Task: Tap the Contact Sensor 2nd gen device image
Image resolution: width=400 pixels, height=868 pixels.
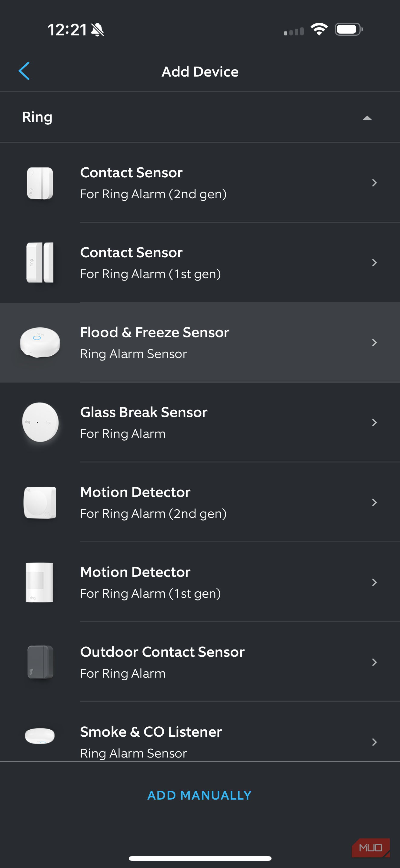Action: pyautogui.click(x=40, y=183)
